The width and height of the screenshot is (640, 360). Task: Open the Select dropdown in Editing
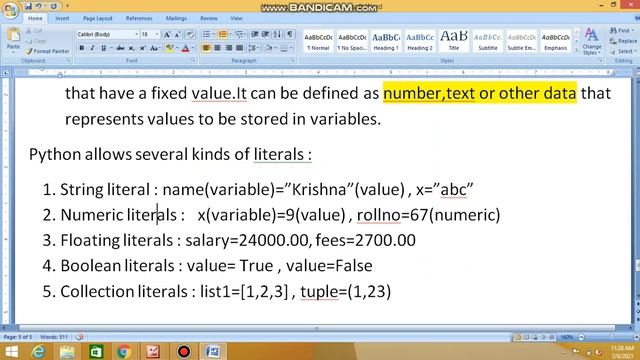click(623, 51)
